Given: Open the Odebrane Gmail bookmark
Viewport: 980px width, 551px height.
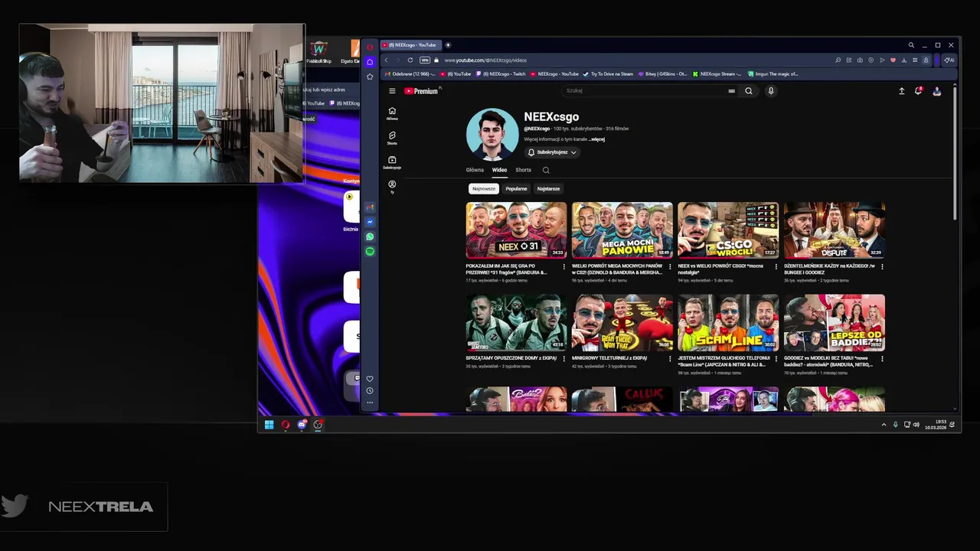Looking at the screenshot, I should pyautogui.click(x=410, y=74).
